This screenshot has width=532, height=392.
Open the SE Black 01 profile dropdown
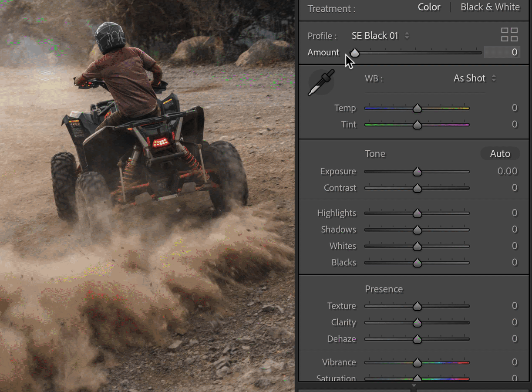click(x=380, y=36)
